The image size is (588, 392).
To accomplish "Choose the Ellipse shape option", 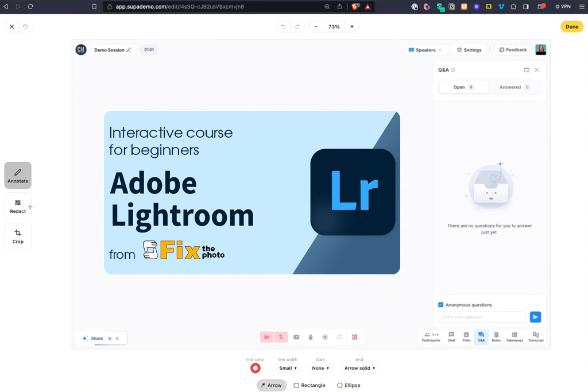I will (x=349, y=385).
